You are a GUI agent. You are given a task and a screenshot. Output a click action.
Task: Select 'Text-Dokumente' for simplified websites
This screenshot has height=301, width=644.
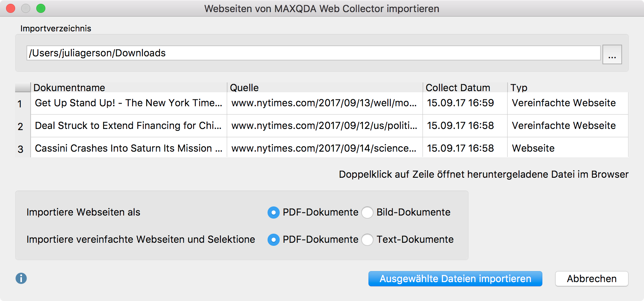click(x=367, y=240)
